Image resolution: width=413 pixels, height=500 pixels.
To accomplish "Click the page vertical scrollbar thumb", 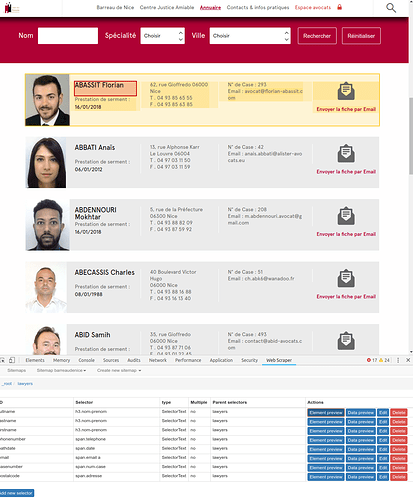I will click(x=411, y=136).
